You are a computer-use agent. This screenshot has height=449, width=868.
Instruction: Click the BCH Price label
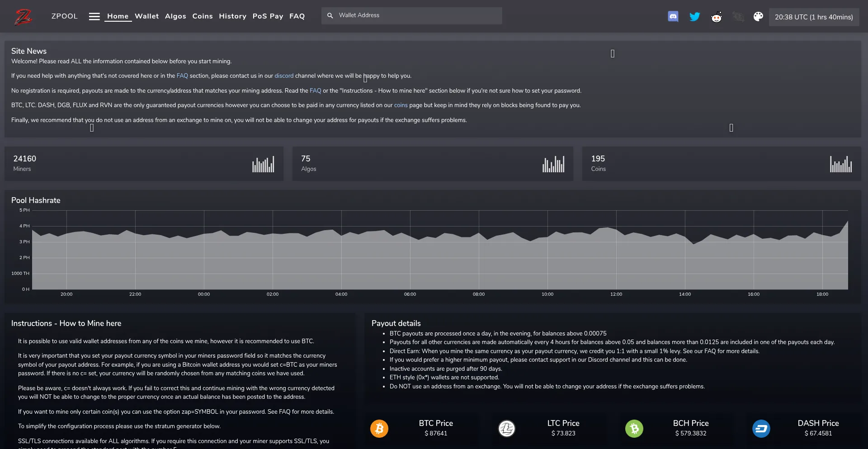tap(691, 423)
